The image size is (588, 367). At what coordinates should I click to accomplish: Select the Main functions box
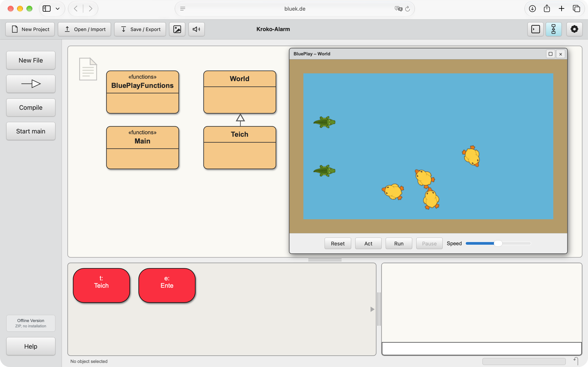click(143, 148)
